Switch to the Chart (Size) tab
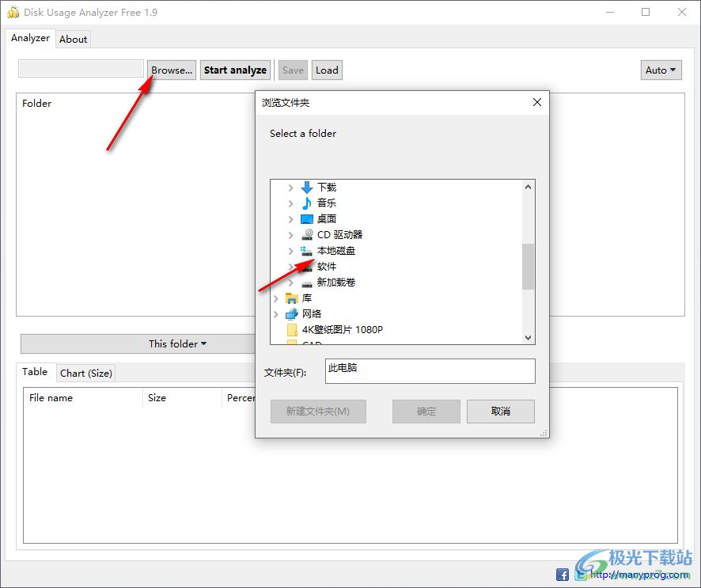The height and width of the screenshot is (588, 701). pyautogui.click(x=86, y=374)
